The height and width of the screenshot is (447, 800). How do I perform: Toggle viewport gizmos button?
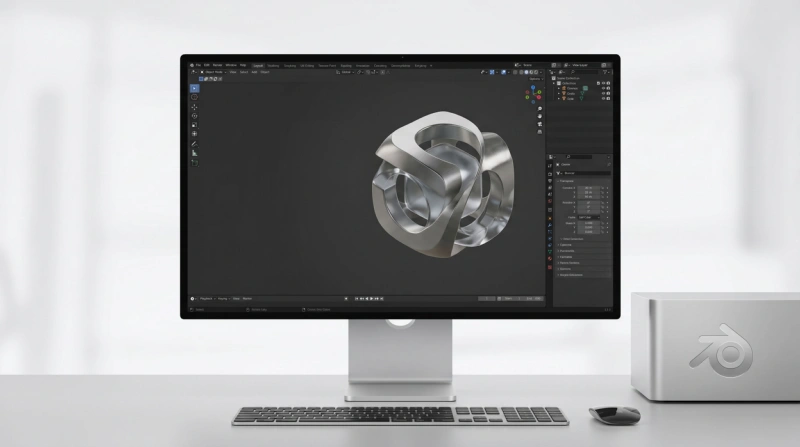492,72
